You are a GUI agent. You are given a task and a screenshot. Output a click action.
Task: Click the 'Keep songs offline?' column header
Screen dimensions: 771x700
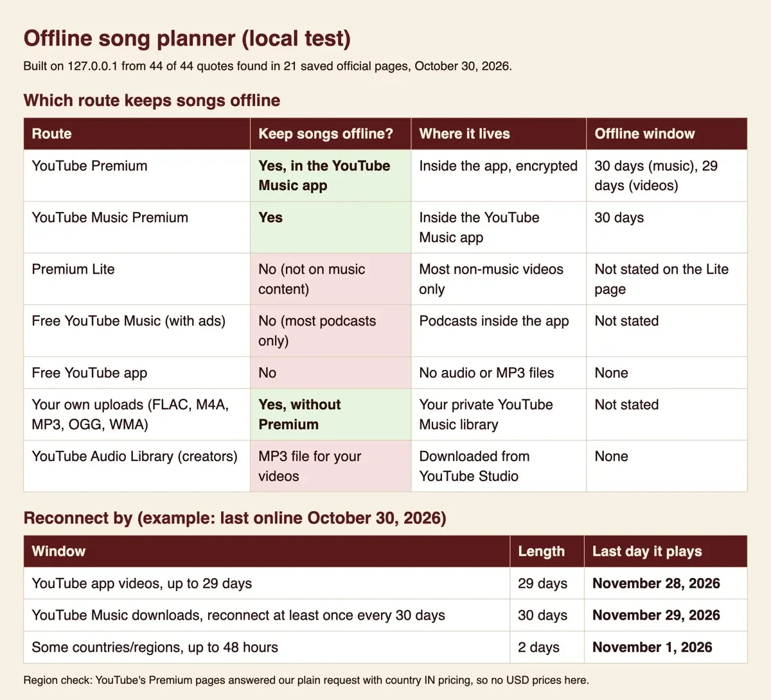pos(331,134)
